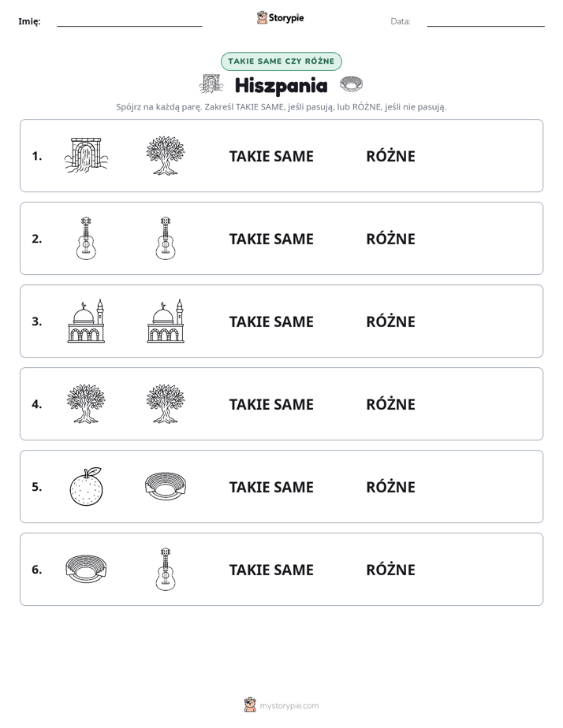Viewport: 563px width, 728px height.
Task: Click the Data date line field
Action: click(486, 21)
